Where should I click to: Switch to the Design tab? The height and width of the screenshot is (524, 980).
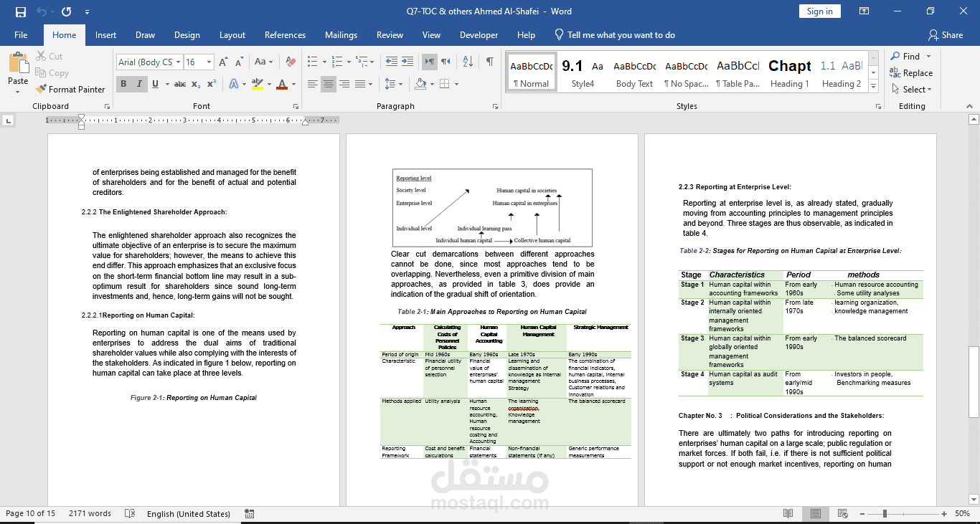point(187,34)
